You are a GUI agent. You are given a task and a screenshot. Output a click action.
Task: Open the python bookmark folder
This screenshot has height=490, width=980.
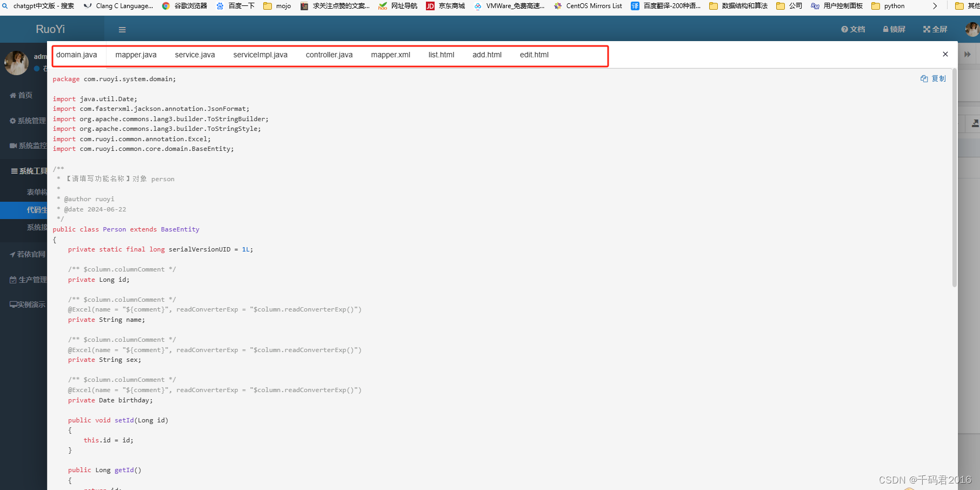coord(888,6)
